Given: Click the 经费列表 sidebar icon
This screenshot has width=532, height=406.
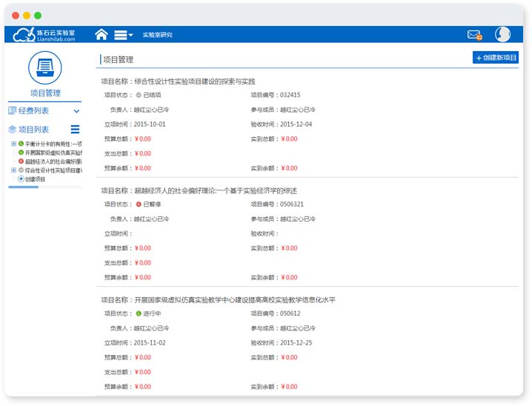Looking at the screenshot, I should (12, 110).
